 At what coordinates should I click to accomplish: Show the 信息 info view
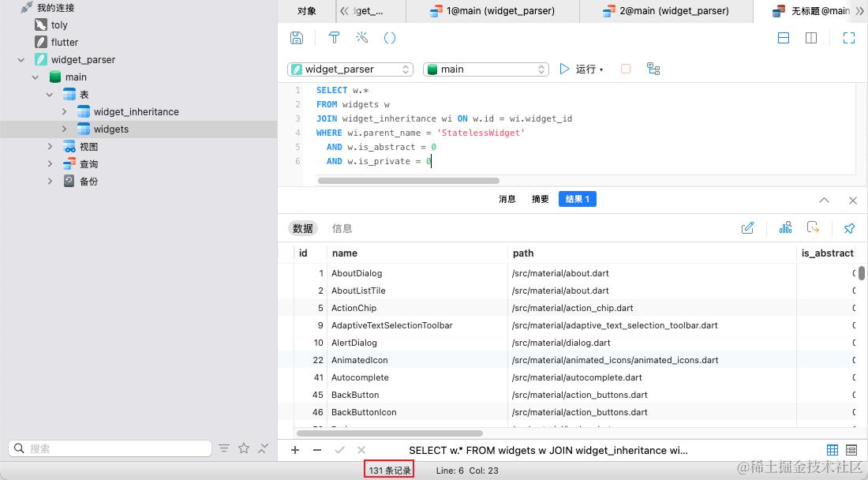point(342,228)
